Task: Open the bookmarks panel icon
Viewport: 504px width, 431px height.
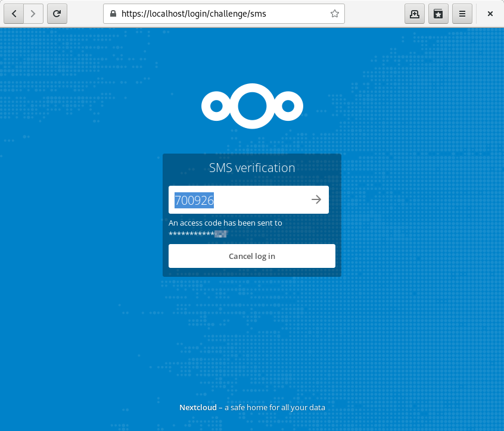Action: coord(438,14)
